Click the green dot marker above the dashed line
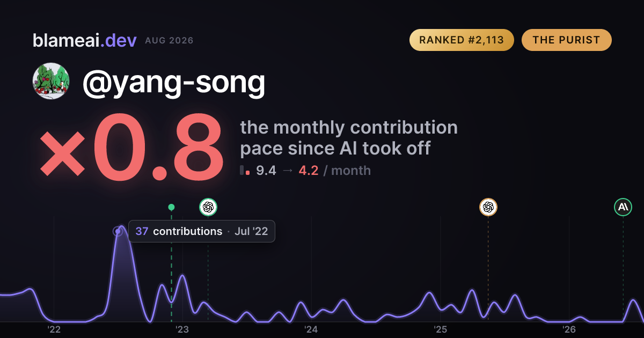The image size is (644, 338). [x=171, y=207]
